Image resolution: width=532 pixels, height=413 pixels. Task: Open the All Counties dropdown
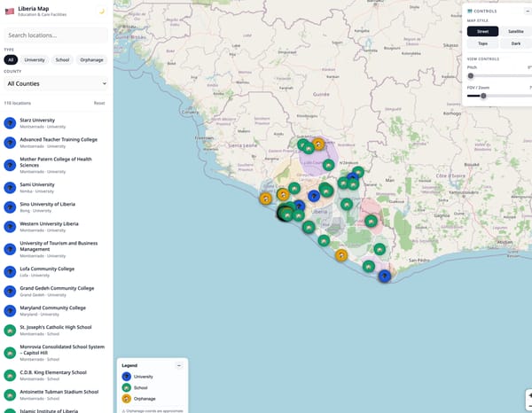pos(56,83)
